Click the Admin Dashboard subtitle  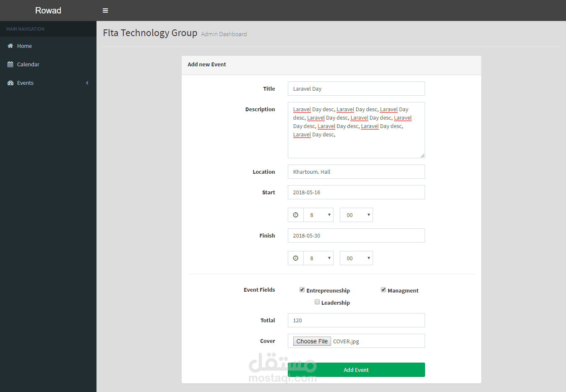224,34
